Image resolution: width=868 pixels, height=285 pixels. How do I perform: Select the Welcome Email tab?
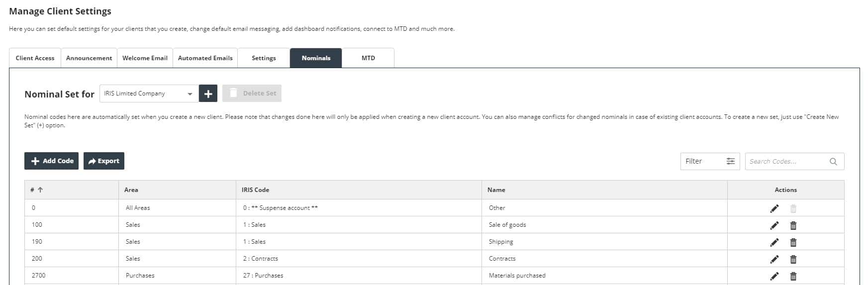(145, 58)
